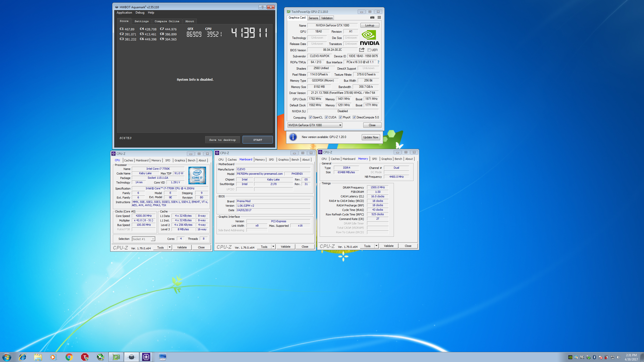Click the taskbar clock showing 2:31 PM
644x362 pixels.
click(631, 357)
